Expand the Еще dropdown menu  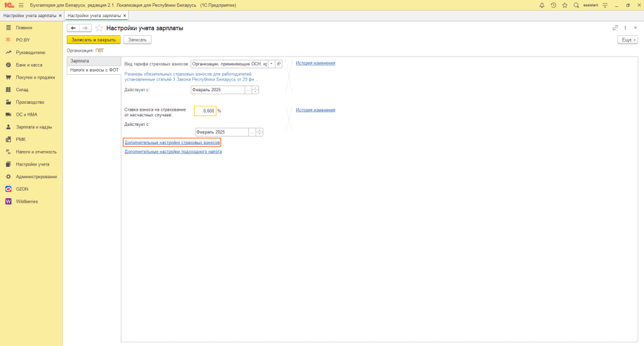pos(628,40)
